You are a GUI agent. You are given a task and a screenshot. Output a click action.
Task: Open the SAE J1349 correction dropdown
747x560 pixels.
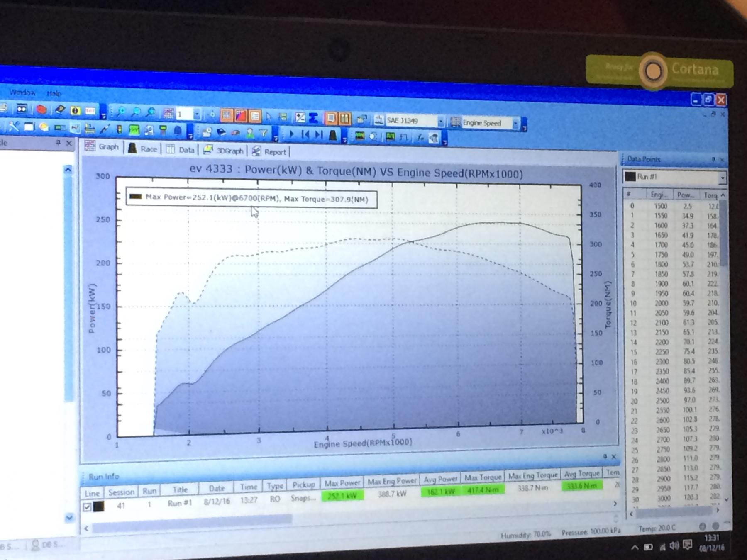point(441,122)
